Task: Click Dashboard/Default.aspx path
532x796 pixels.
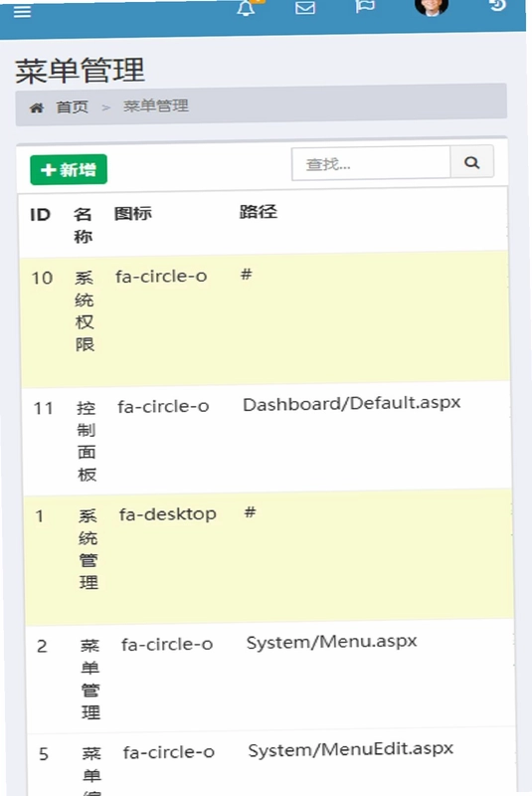Action: pyautogui.click(x=351, y=404)
